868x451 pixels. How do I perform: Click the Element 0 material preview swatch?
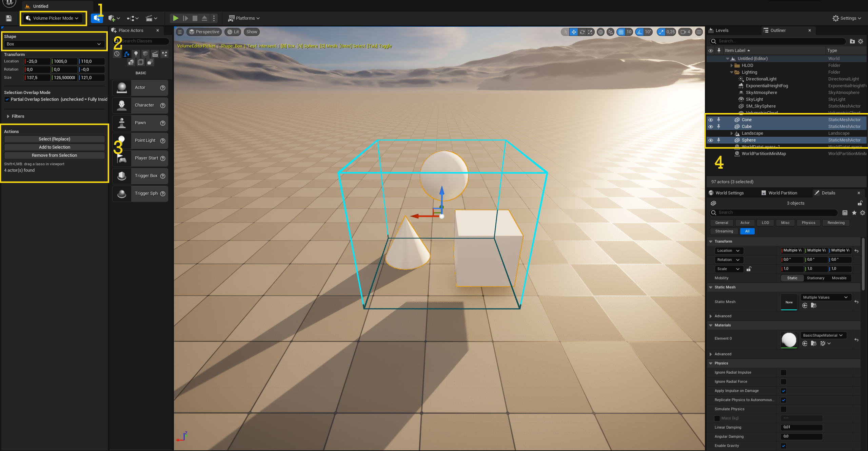(789, 340)
